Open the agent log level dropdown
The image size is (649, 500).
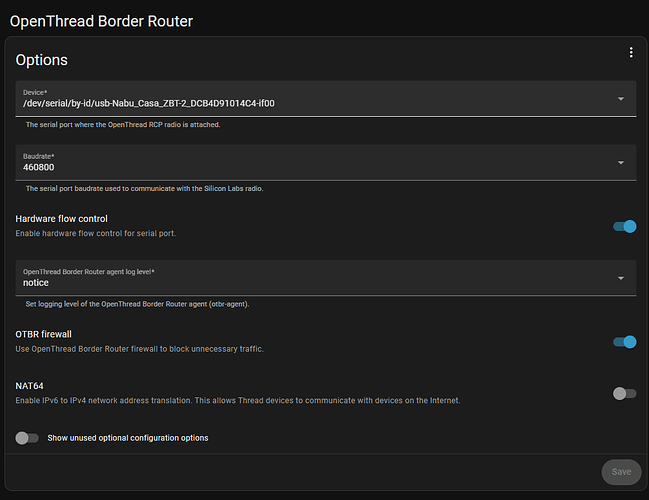click(x=326, y=278)
